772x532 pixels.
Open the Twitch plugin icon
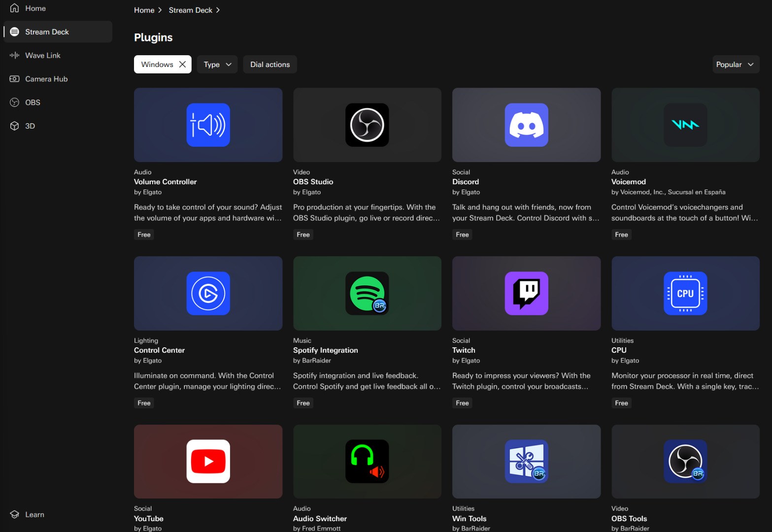coord(526,294)
